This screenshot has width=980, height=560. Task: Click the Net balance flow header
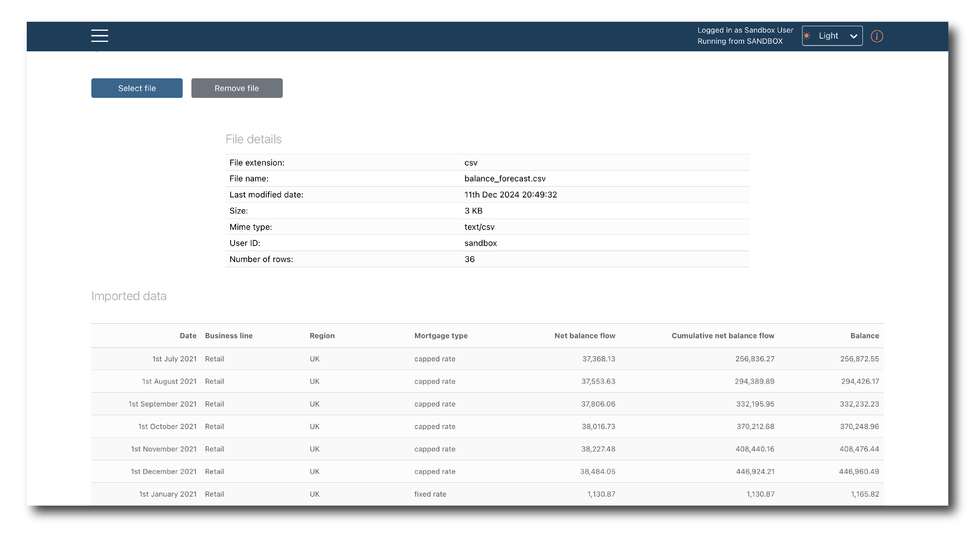[584, 335]
